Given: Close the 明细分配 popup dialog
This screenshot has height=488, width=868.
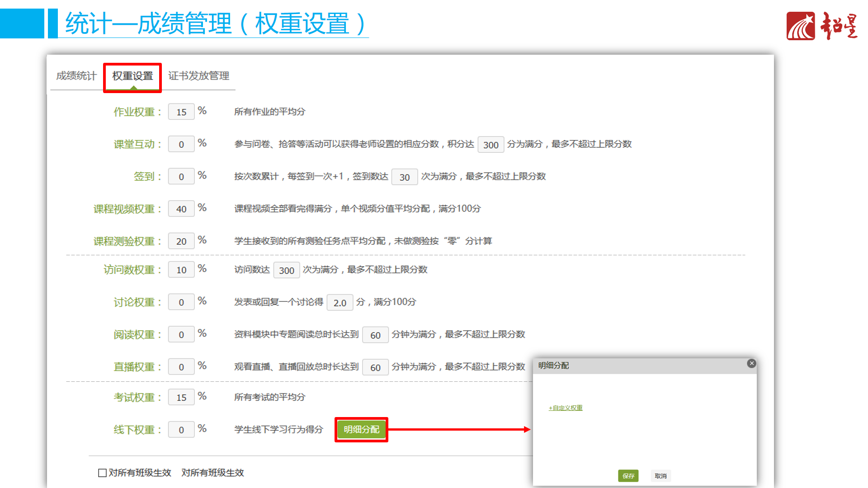Looking at the screenshot, I should pos(751,363).
